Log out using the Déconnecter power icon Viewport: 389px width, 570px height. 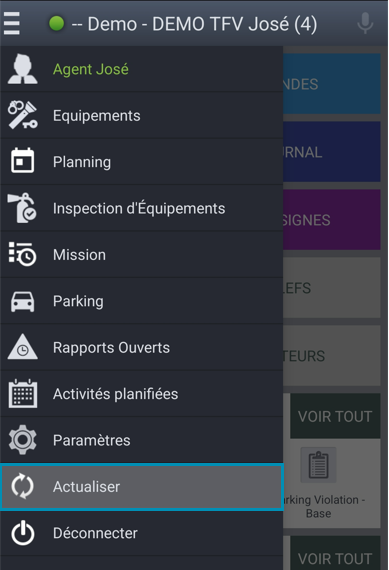(x=23, y=533)
